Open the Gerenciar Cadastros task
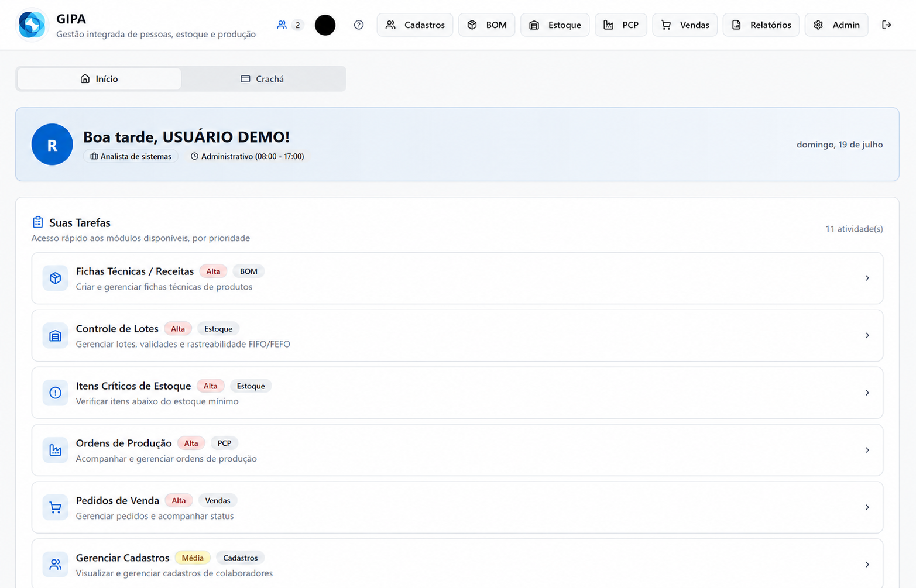 [457, 563]
